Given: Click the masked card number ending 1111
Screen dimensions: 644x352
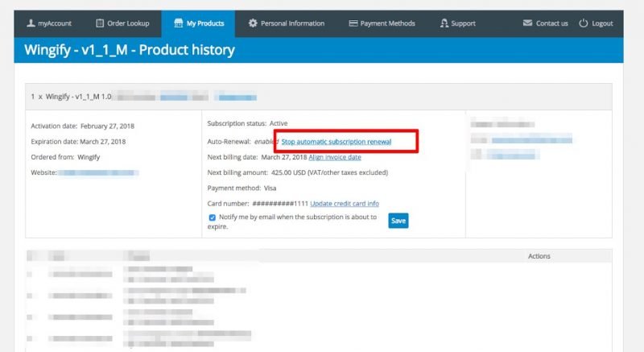Looking at the screenshot, I should coord(280,204).
